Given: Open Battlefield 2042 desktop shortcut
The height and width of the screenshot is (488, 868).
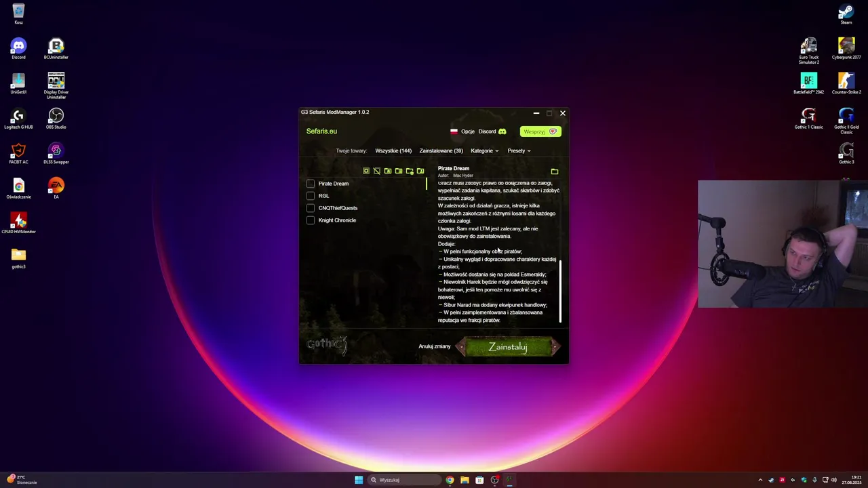Looking at the screenshot, I should [x=808, y=83].
